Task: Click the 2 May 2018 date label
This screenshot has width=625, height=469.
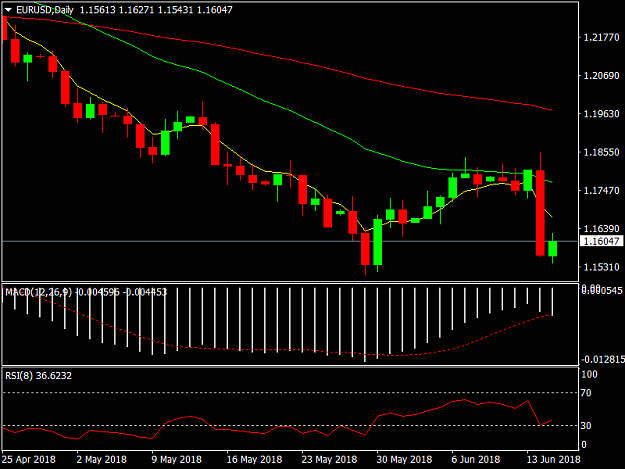Action: coord(102,459)
